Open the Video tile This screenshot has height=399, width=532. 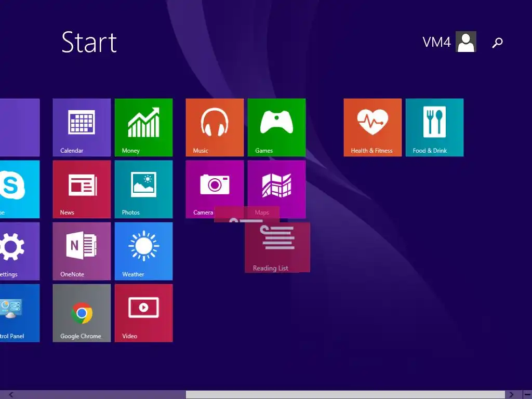click(143, 313)
